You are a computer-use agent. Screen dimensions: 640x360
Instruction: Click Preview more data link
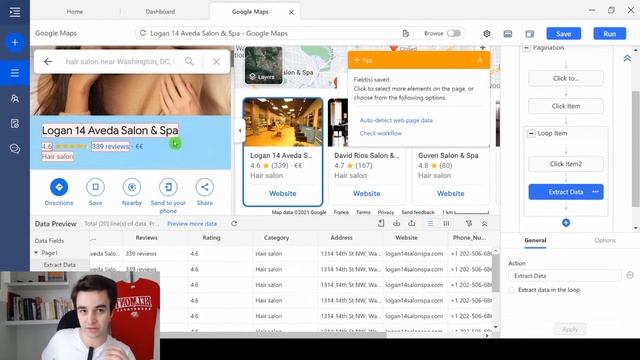192,224
